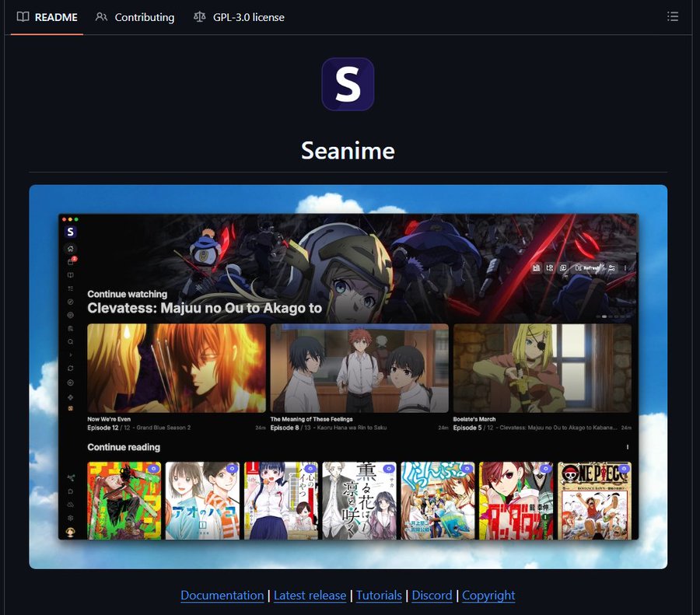Click the Seanime heading text
700x615 pixels.
(x=348, y=150)
